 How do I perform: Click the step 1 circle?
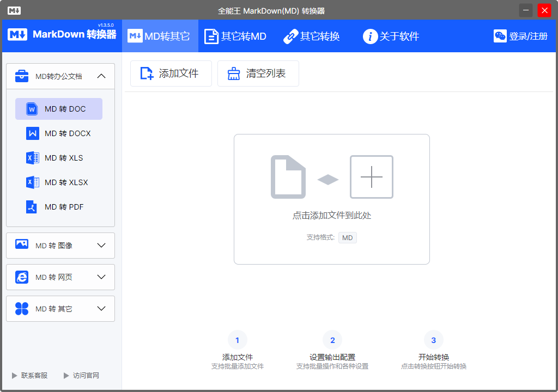pos(238,340)
